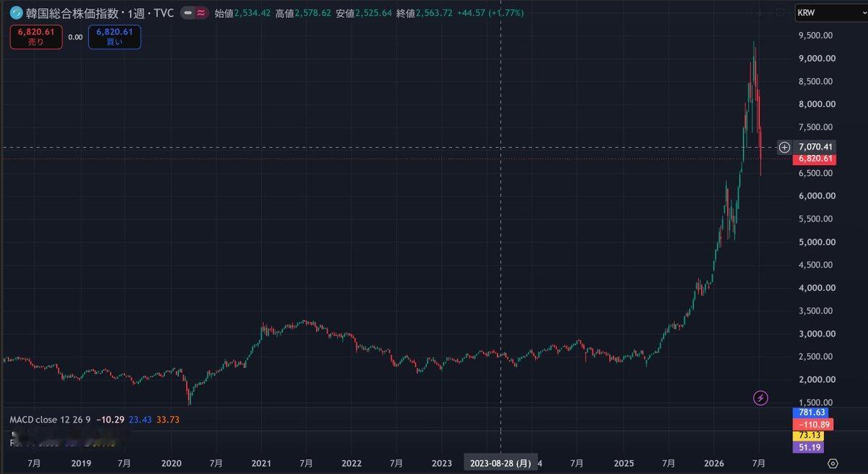Click the lightning bolt icon on chart
This screenshot has height=474, width=868.
click(760, 397)
